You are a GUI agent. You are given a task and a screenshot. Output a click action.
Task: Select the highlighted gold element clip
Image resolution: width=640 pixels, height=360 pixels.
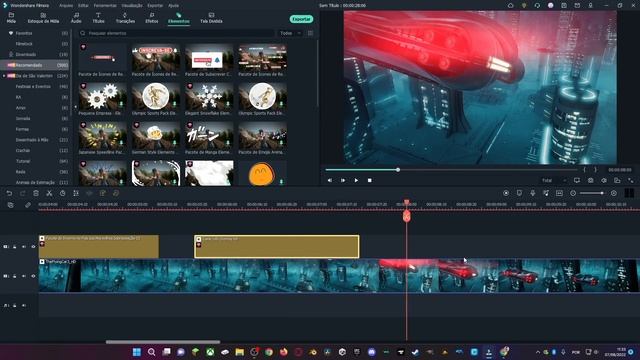277,247
